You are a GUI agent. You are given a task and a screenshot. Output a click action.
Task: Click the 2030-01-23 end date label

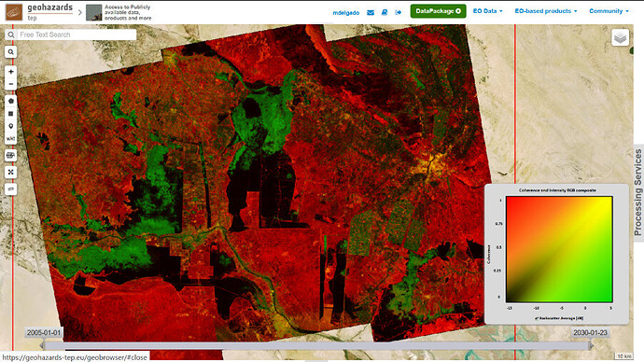coord(590,332)
